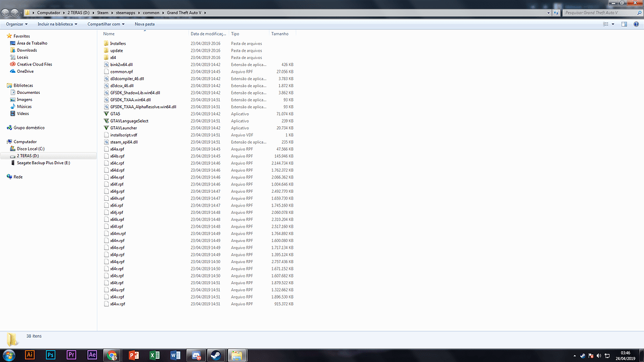Open the Incluir na biblioteca dropdown
Viewport: 644px width, 362px height.
(x=57, y=24)
